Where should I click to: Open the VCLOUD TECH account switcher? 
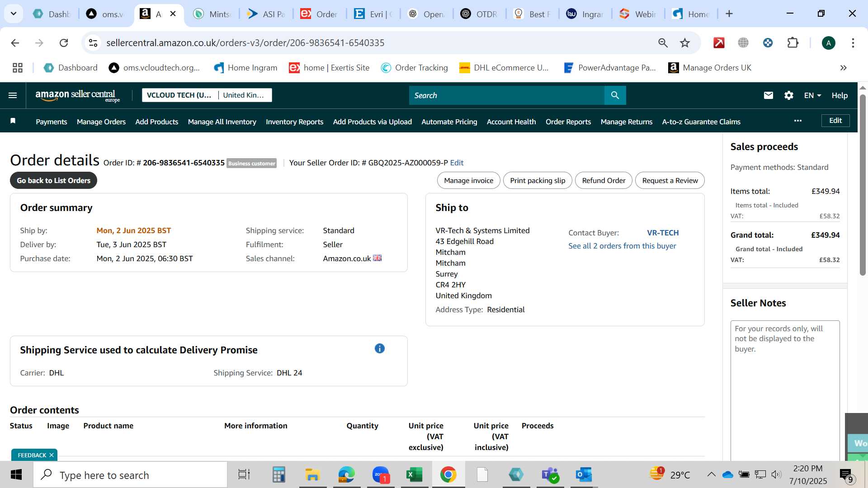pyautogui.click(x=179, y=95)
